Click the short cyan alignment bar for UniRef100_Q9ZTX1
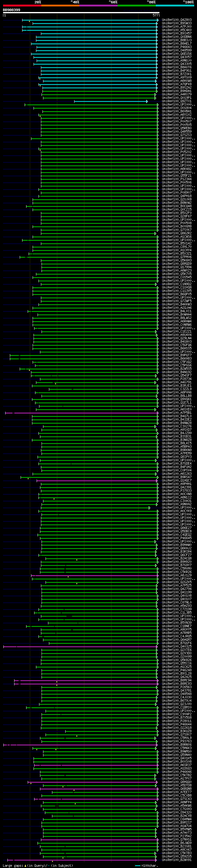 pos(111,101)
